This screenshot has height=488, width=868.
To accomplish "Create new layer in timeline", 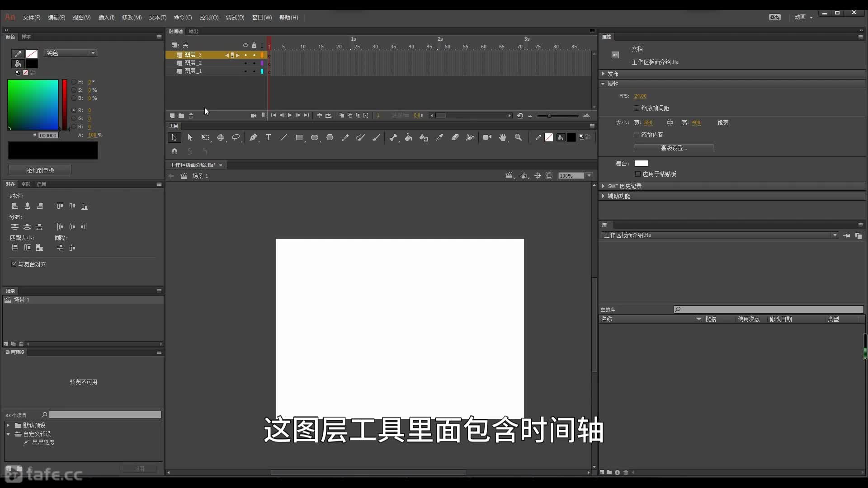I will 172,116.
